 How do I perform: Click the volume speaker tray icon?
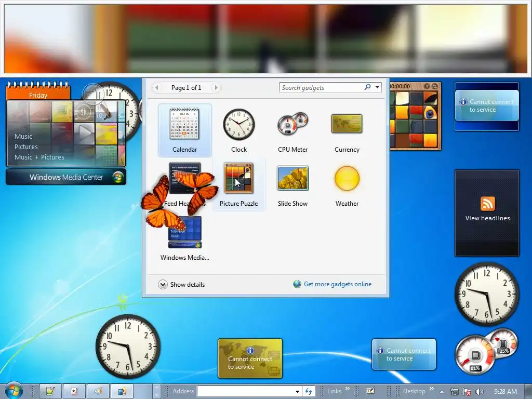pyautogui.click(x=479, y=392)
